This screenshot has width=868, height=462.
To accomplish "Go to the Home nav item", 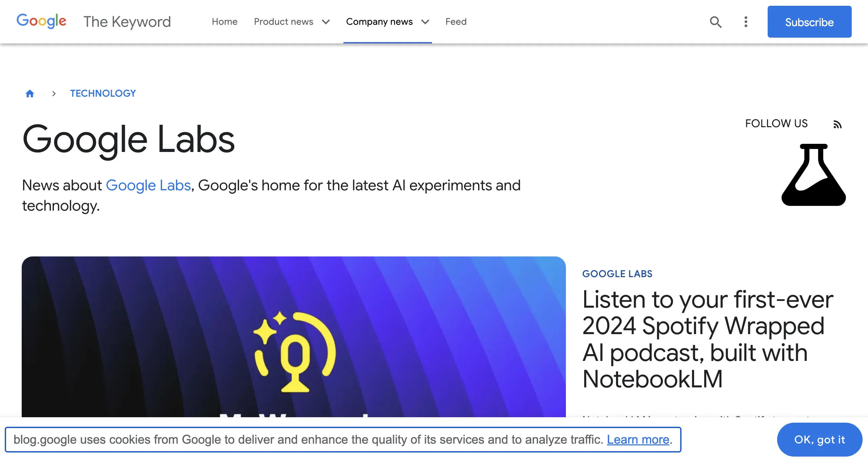I will point(224,22).
